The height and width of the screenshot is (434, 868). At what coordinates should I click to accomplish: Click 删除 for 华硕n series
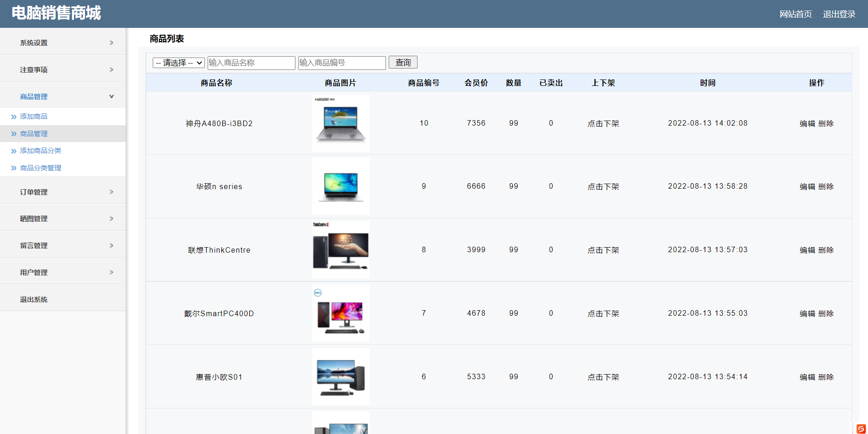point(826,186)
